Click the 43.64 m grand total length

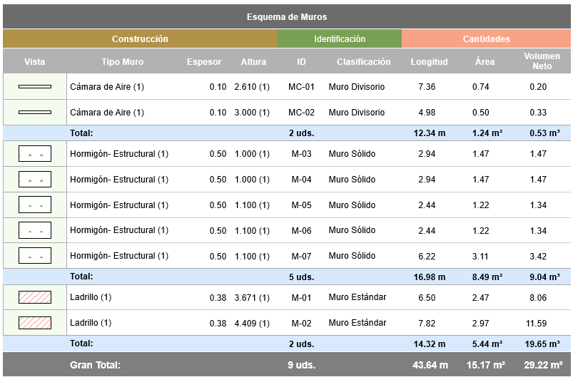click(430, 365)
